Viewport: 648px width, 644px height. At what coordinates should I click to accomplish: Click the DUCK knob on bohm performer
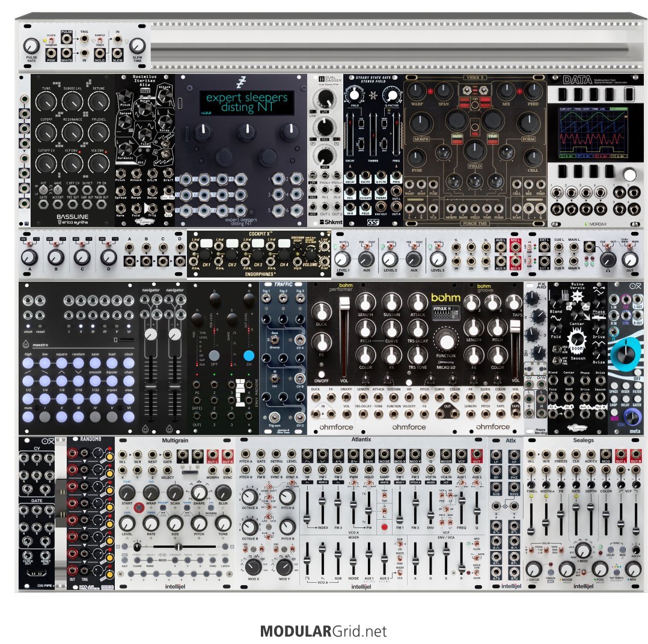(x=321, y=311)
